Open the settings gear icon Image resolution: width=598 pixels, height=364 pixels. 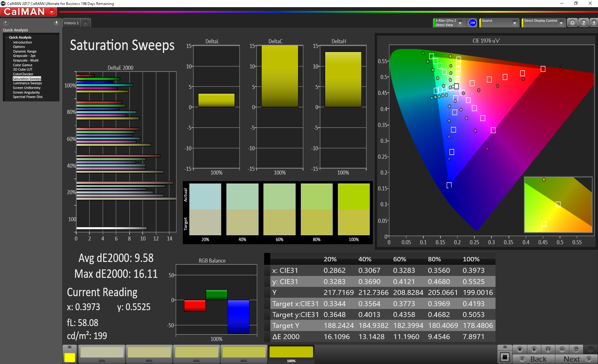tap(572, 23)
